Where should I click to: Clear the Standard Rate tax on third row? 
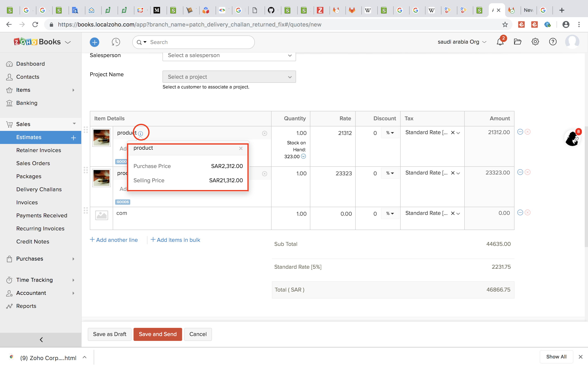click(453, 213)
